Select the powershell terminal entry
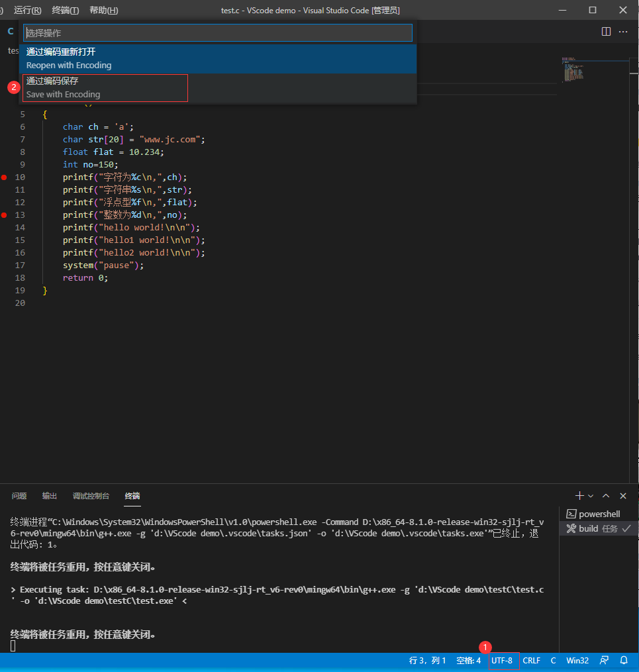Screen dimensions: 639x672 tap(599, 514)
